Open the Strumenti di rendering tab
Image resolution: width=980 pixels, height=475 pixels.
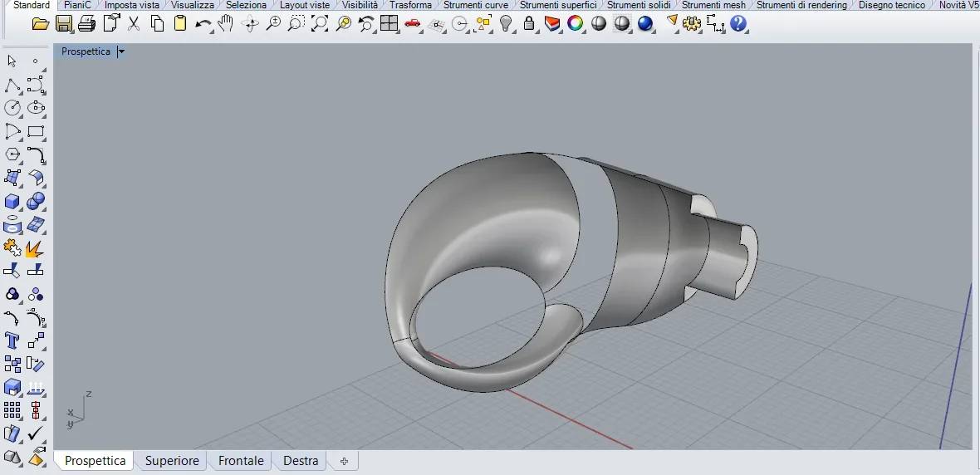click(802, 5)
